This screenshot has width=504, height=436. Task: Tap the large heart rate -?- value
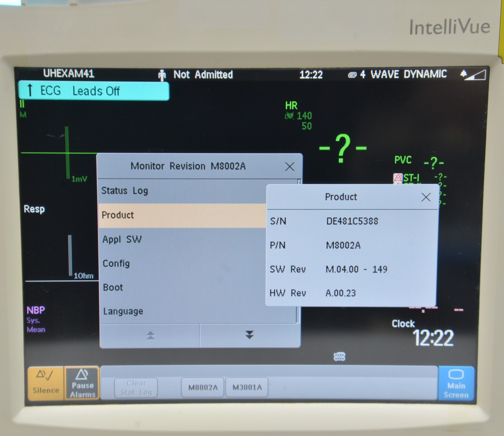[343, 148]
